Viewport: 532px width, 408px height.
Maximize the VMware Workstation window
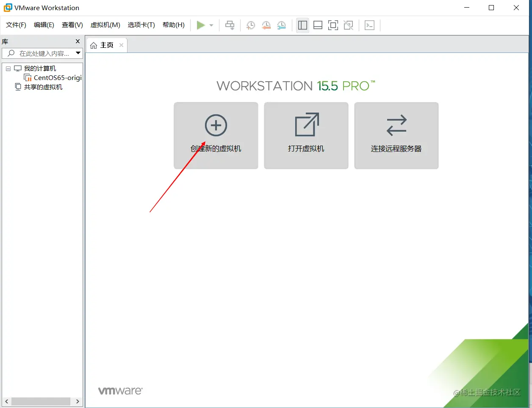click(x=491, y=8)
